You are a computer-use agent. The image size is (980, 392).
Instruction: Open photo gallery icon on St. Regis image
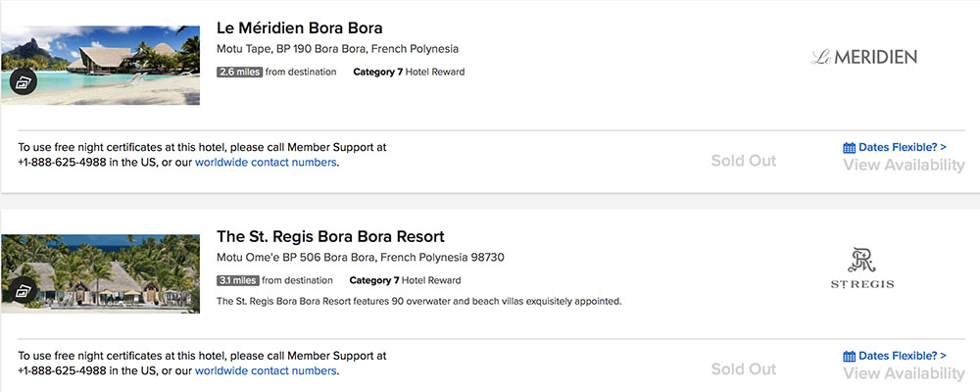pyautogui.click(x=24, y=289)
